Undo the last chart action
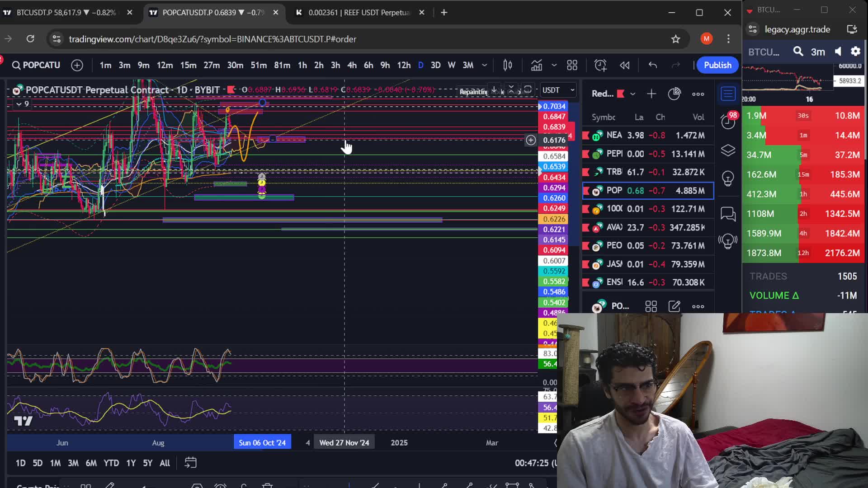This screenshot has width=868, height=488. [652, 65]
